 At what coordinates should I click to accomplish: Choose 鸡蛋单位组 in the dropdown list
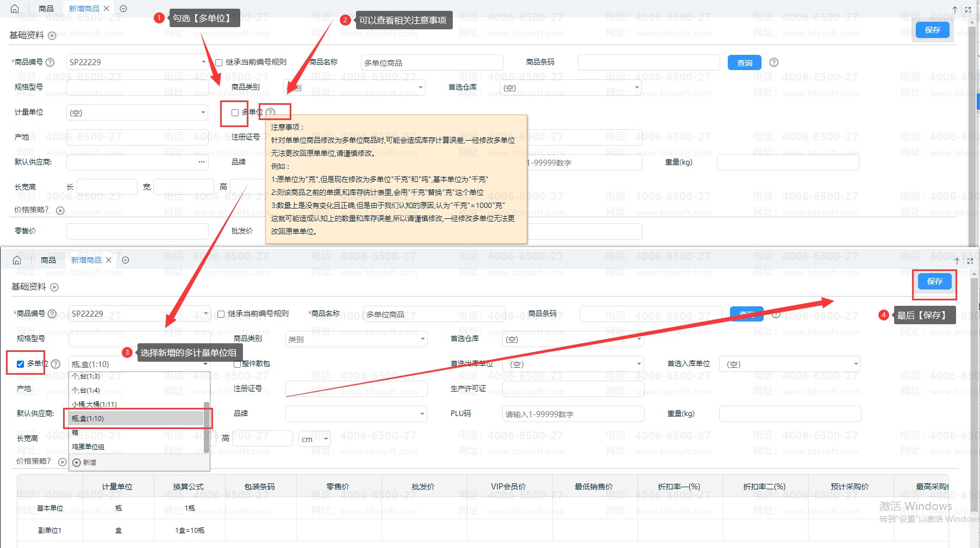88,446
